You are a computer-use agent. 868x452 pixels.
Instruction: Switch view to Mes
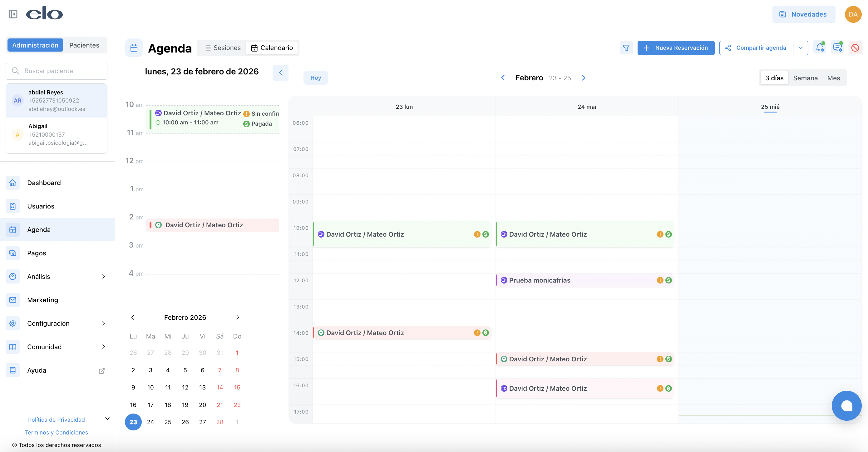click(833, 78)
